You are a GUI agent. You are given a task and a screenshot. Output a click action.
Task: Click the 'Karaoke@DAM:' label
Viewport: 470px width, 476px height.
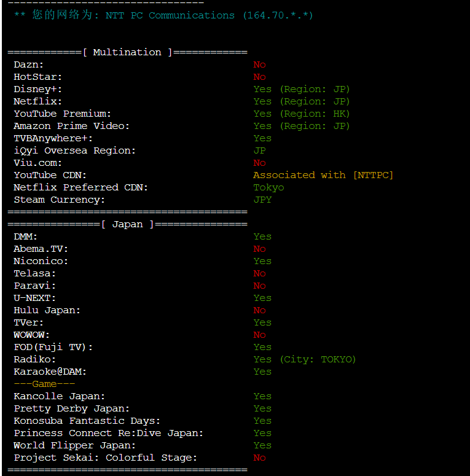[x=50, y=372]
